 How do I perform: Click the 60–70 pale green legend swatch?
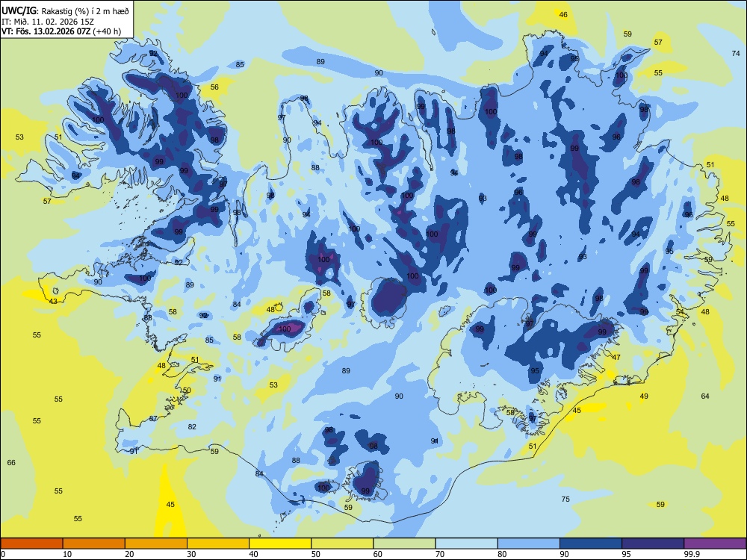tap(404, 544)
